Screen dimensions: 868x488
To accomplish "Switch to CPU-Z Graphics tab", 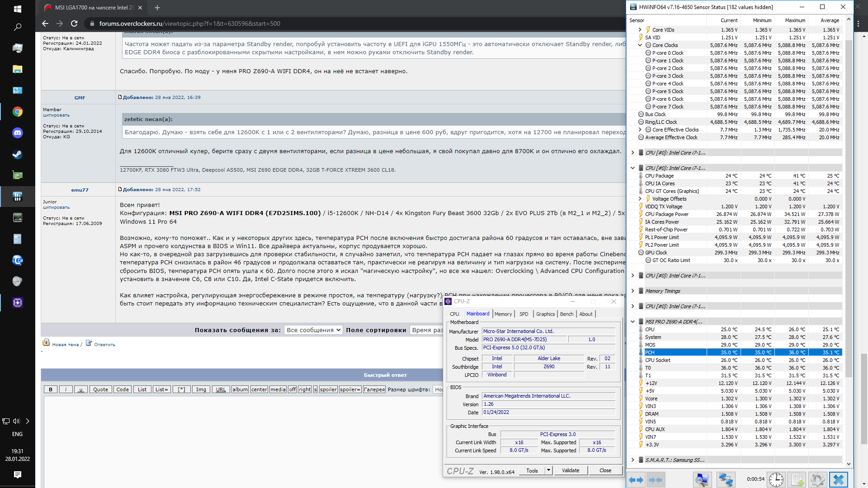I will click(x=545, y=314).
